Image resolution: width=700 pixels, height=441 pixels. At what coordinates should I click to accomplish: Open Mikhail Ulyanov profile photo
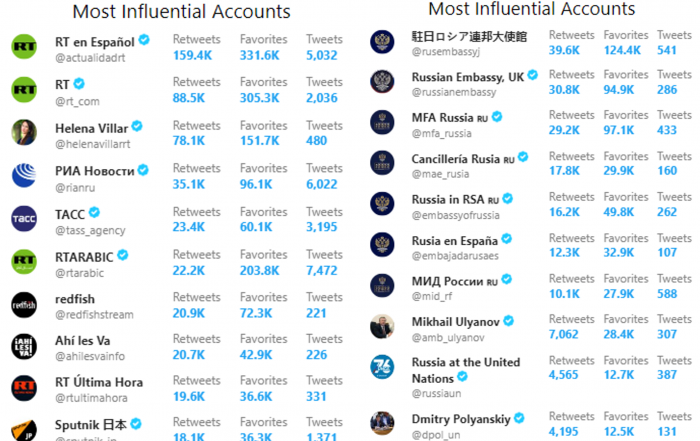coord(382,326)
